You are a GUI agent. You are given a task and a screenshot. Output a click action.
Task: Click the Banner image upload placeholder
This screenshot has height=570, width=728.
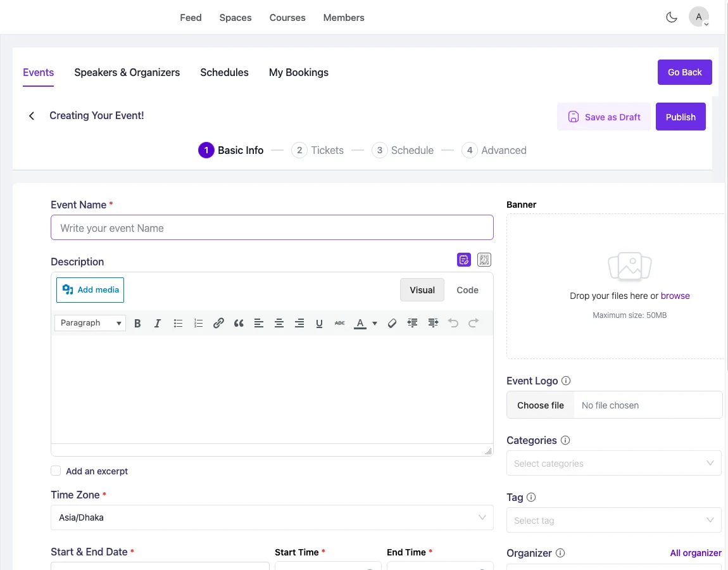[630, 267]
